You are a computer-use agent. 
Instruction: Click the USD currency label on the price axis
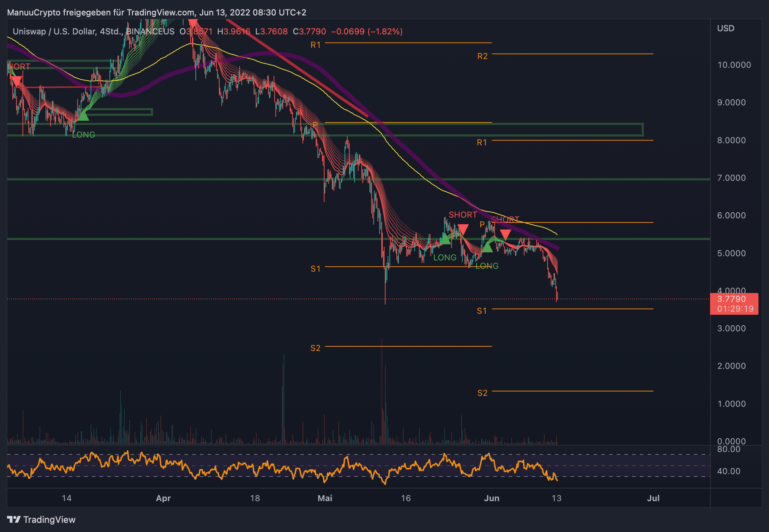point(725,28)
